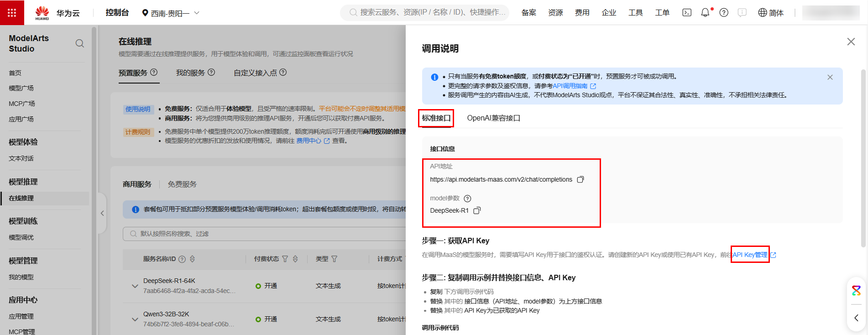The height and width of the screenshot is (335, 868).
Task: Open the red service grid menu
Action: (12, 12)
